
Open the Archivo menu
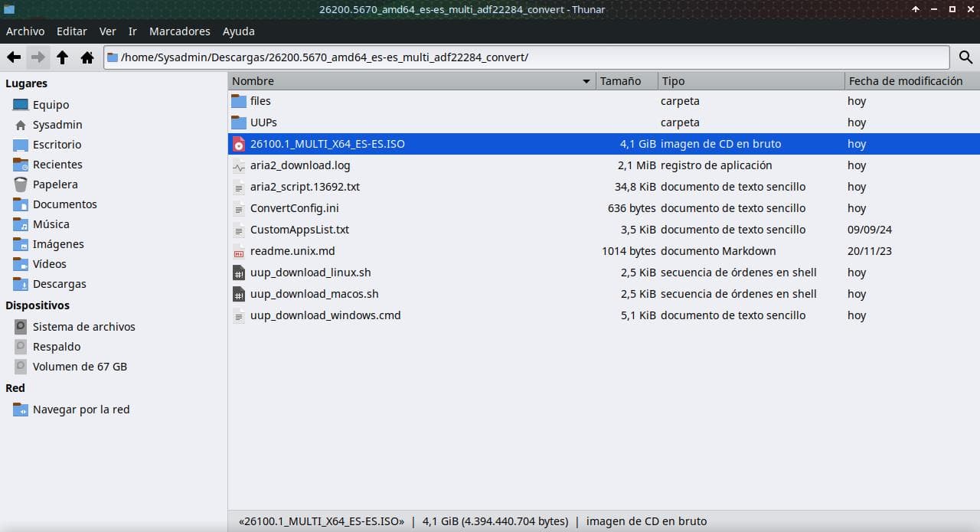[x=25, y=31]
